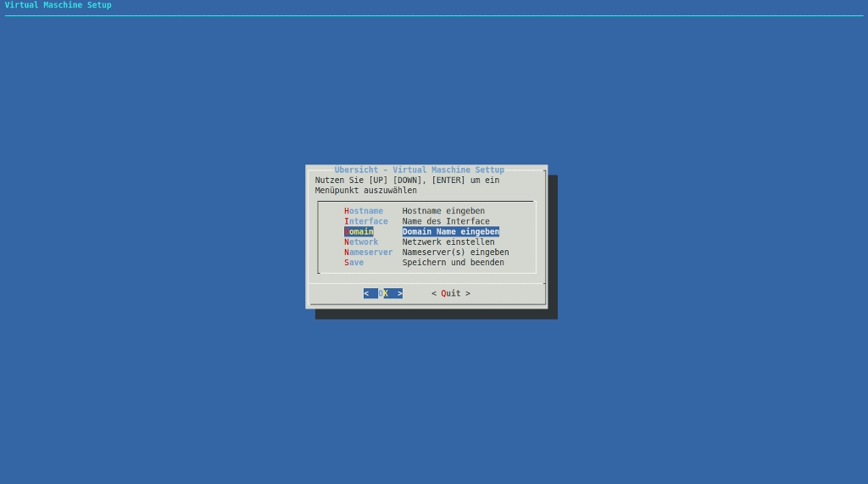
Task: Click the 'Speichern und beenden' description
Action: pyautogui.click(x=453, y=263)
